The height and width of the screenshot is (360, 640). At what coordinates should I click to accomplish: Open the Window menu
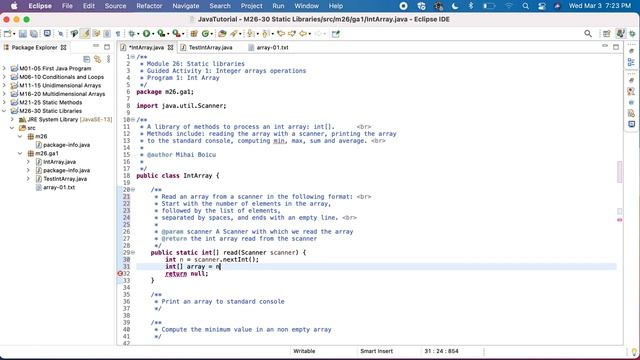[307, 6]
